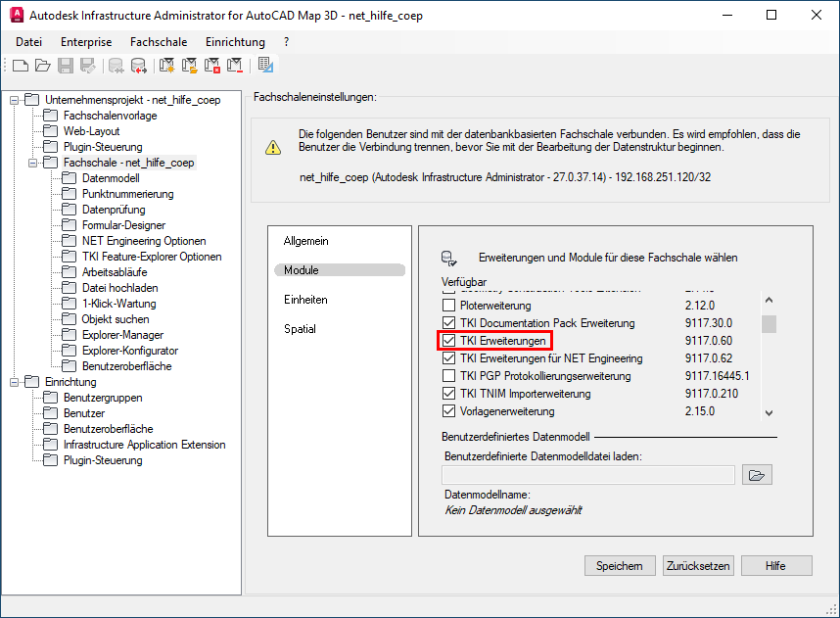
Task: Open the Datei menu
Action: tap(29, 42)
